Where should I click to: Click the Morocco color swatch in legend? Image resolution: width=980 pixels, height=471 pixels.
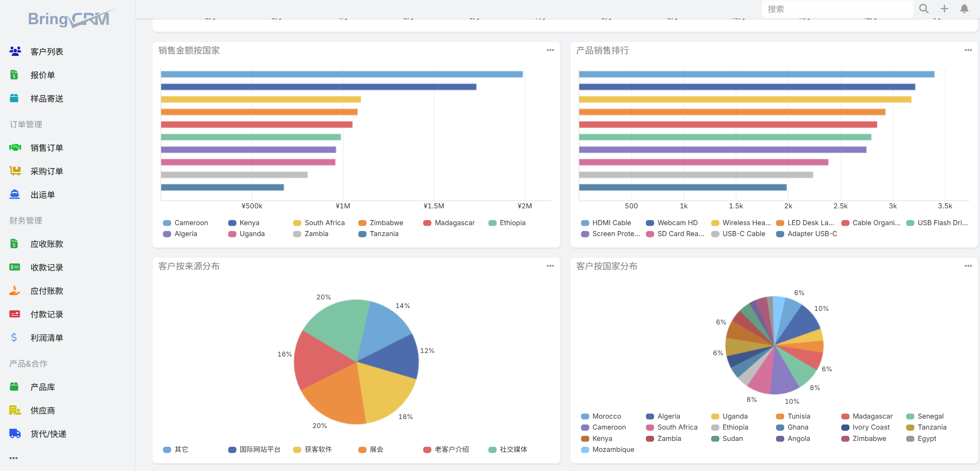[585, 416]
